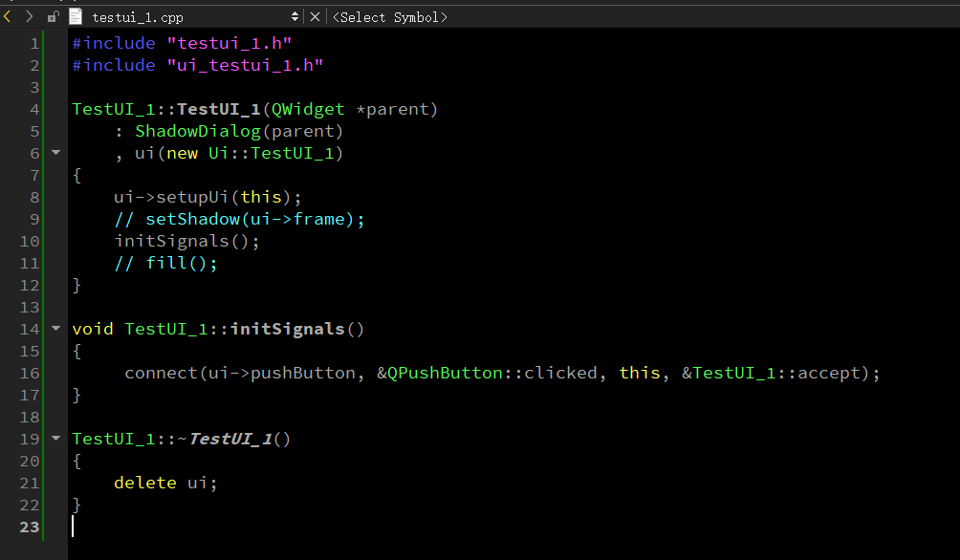Click "testui_1.h" include string
Screen dimensions: 960x560
[x=229, y=43]
